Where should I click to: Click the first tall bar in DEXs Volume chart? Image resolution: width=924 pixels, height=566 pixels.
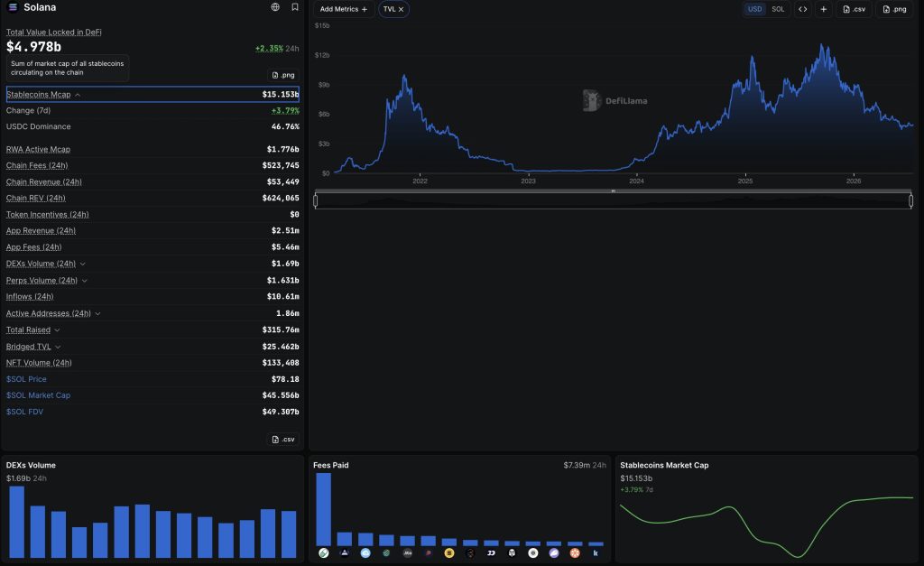point(16,522)
